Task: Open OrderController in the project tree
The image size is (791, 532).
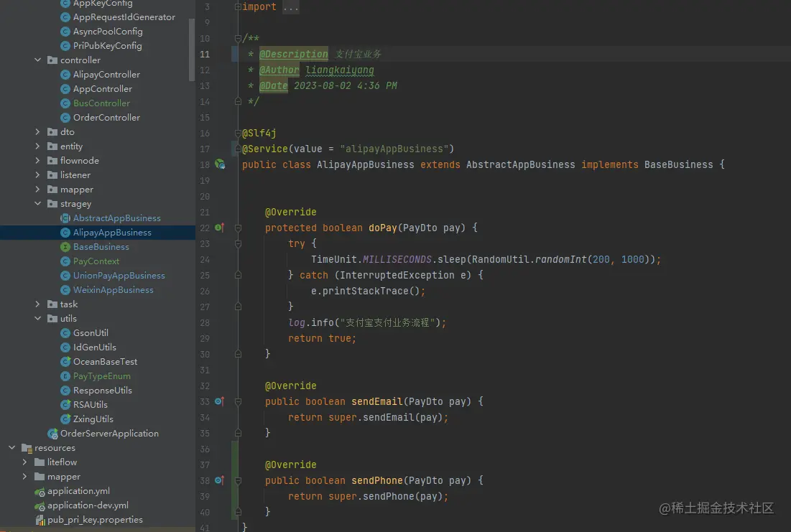Action: 106,118
